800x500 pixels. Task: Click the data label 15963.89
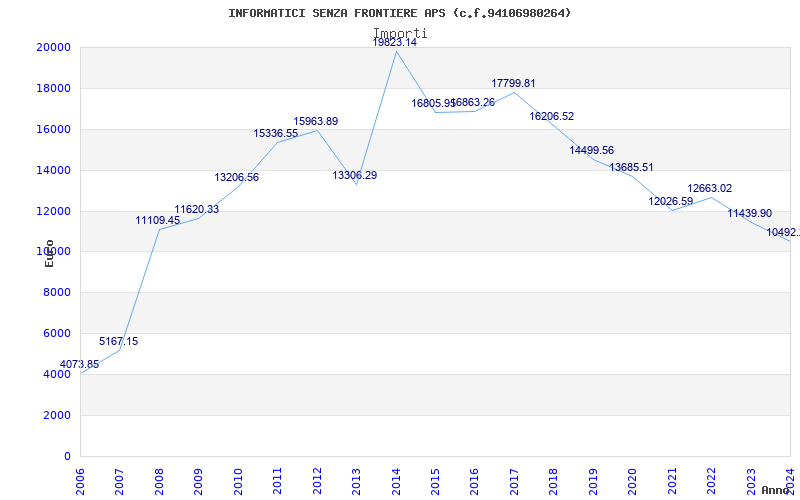pos(315,121)
